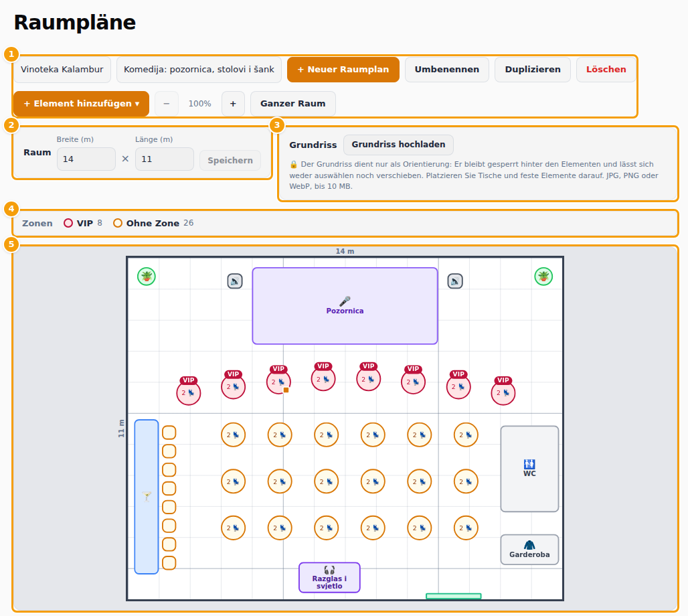
Task: Switch to the Vinoteka Kalambur plan tab
Action: click(x=62, y=70)
